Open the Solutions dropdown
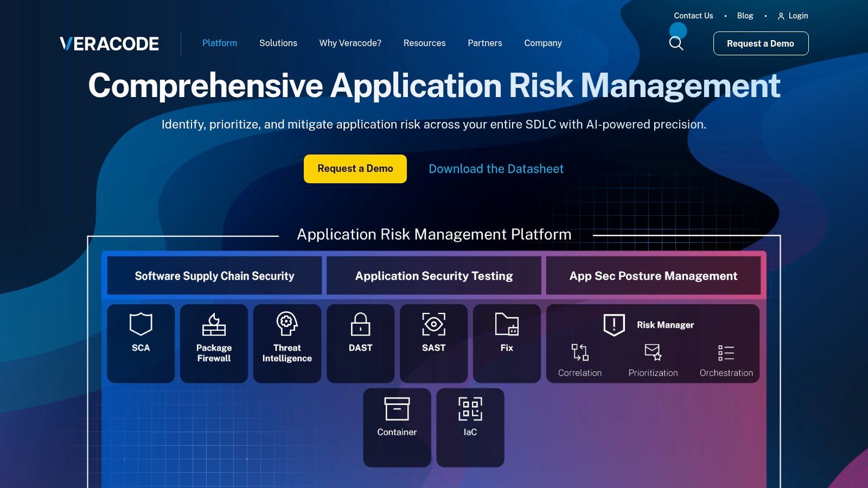Viewport: 868px width, 488px height. pos(278,43)
